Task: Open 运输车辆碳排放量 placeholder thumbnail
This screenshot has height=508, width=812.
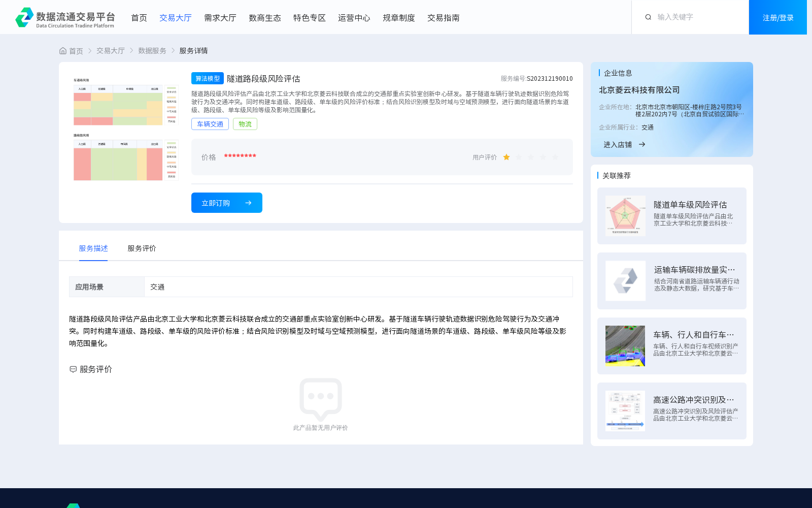Action: tap(625, 281)
